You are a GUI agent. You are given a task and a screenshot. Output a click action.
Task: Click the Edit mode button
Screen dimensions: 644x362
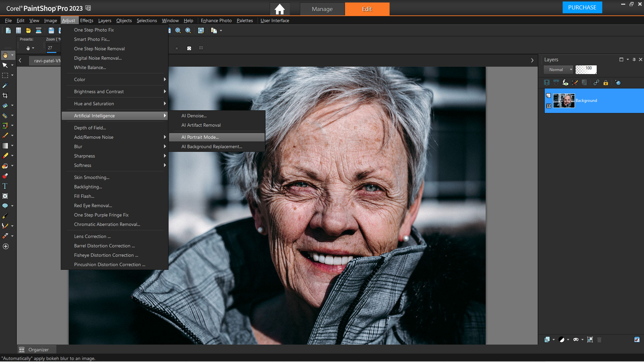[367, 8]
